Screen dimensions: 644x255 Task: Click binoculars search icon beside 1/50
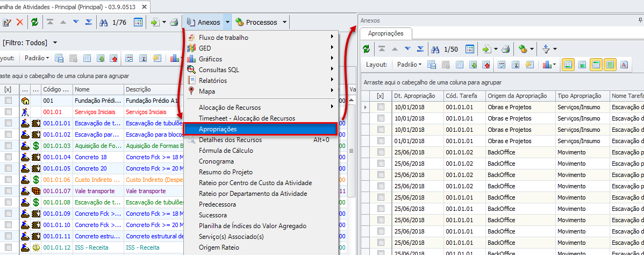click(436, 49)
